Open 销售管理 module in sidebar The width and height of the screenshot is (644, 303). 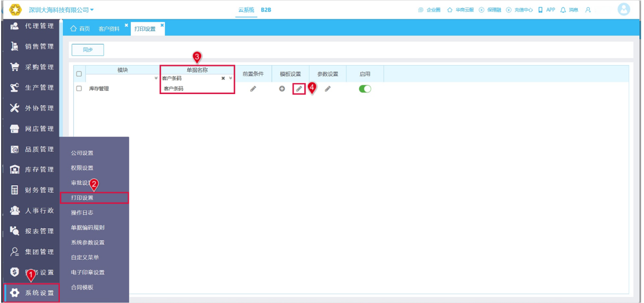[31, 46]
